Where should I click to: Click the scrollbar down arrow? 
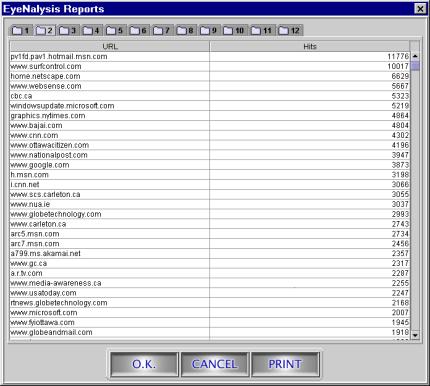pos(415,335)
